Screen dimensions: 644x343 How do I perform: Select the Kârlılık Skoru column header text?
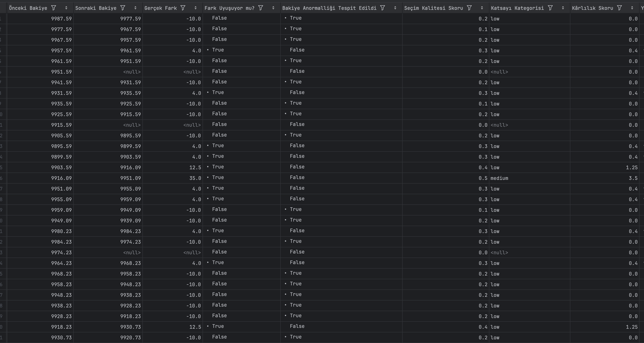[592, 8]
